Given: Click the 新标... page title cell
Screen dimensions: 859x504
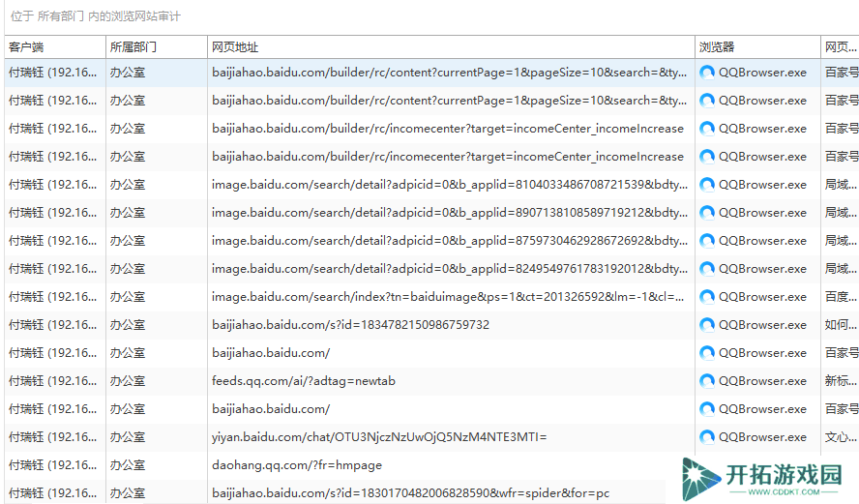Looking at the screenshot, I should pyautogui.click(x=841, y=381).
